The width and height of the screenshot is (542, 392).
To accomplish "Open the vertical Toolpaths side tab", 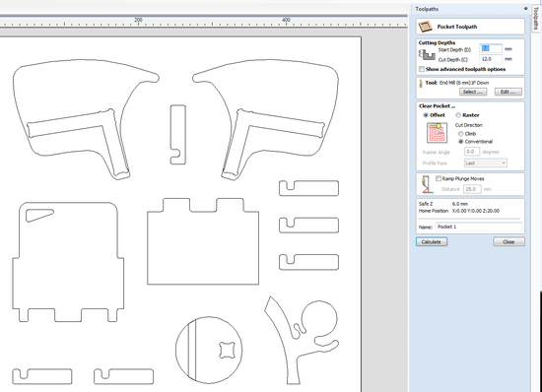I will point(536,19).
